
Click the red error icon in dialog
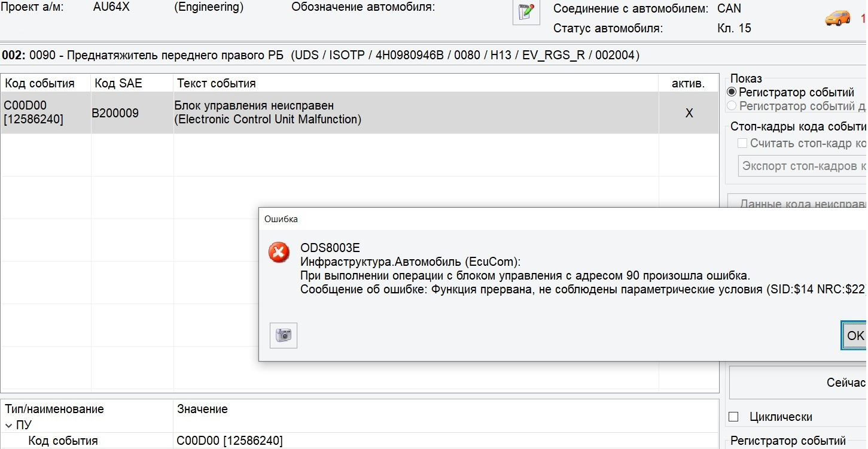click(x=279, y=253)
